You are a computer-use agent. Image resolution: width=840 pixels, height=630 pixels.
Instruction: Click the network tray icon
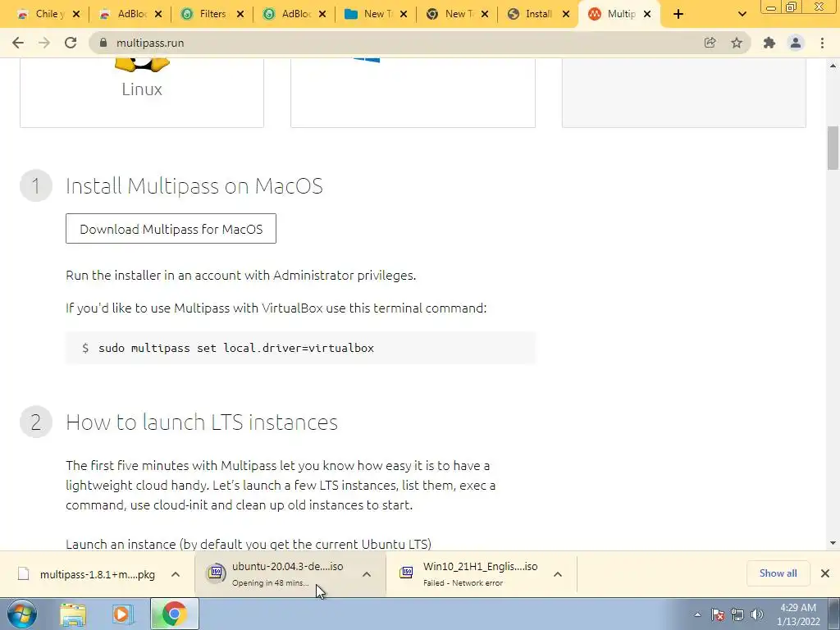737,615
